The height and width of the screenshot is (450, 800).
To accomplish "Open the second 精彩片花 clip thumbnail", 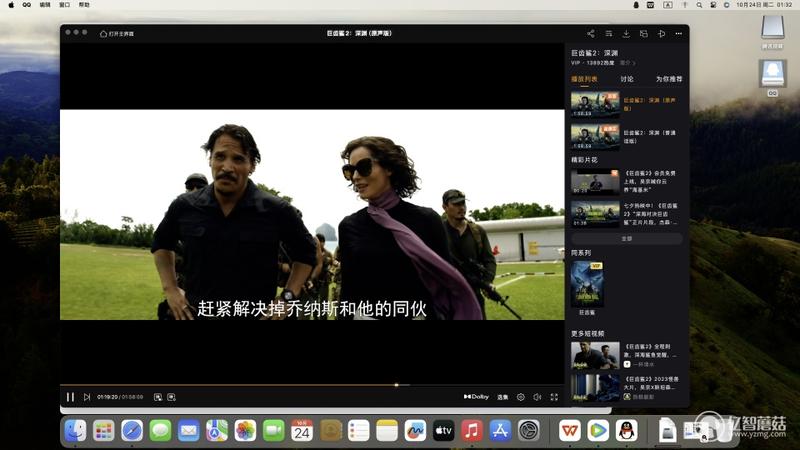I will (x=595, y=214).
